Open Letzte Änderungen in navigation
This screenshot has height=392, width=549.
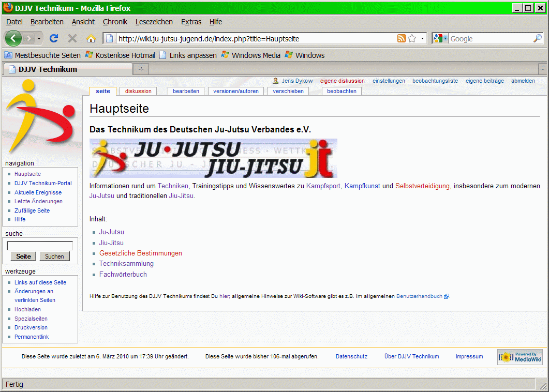coord(38,201)
